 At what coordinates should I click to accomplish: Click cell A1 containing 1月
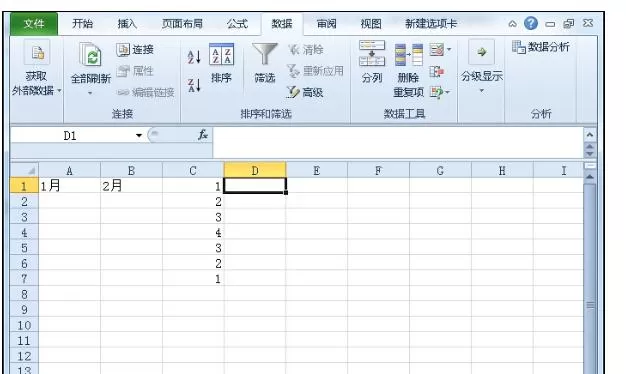69,186
